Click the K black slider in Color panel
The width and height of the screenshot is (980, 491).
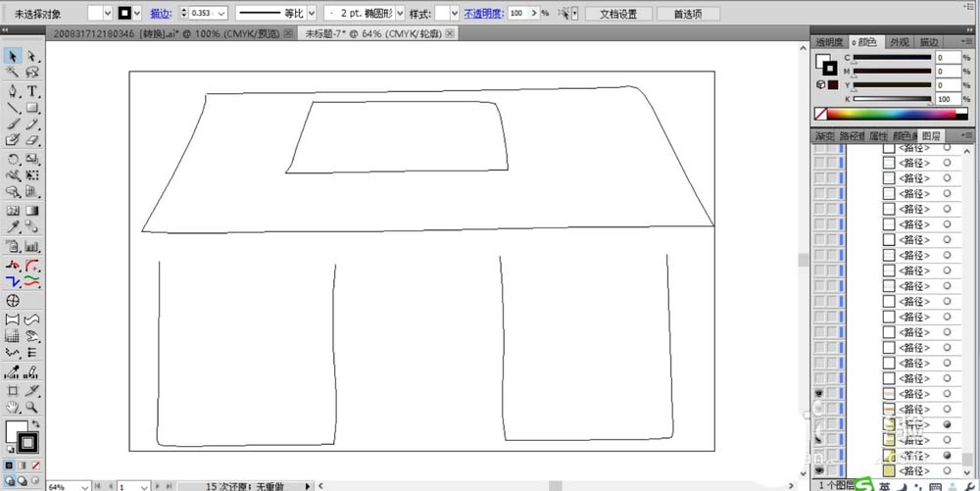point(892,99)
